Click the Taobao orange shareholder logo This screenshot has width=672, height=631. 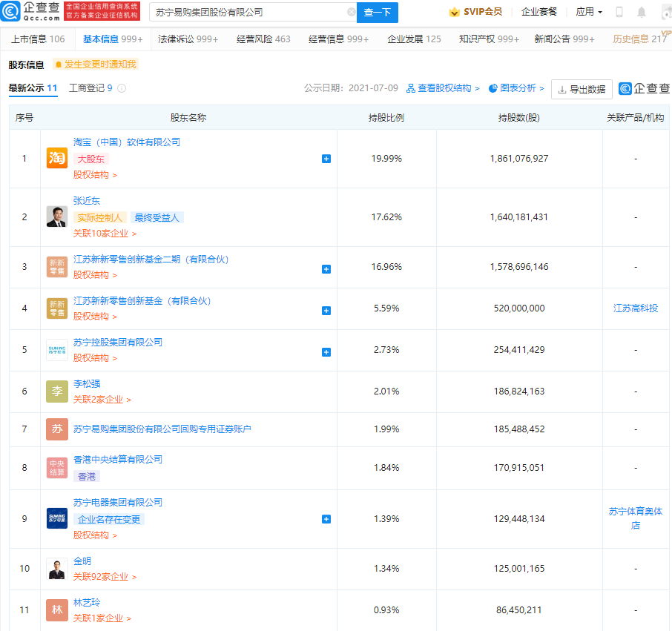point(57,158)
